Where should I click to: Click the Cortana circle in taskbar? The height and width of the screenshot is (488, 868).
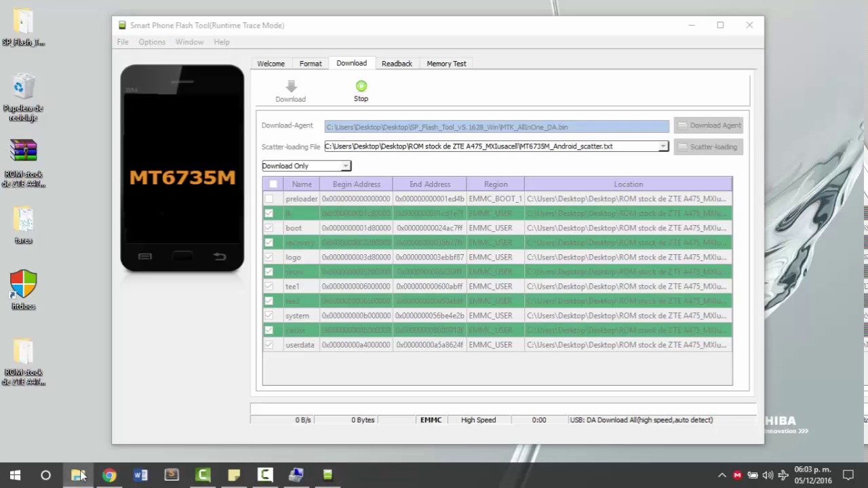pyautogui.click(x=45, y=475)
